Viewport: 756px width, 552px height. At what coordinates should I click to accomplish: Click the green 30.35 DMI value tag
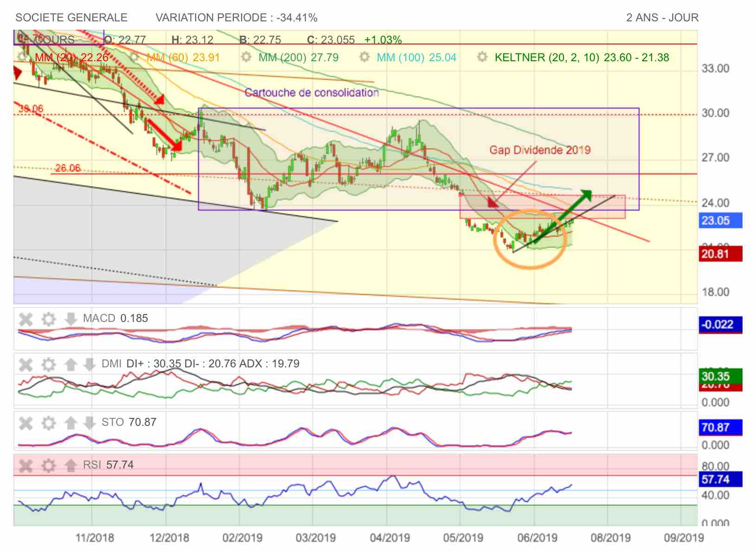pyautogui.click(x=720, y=376)
